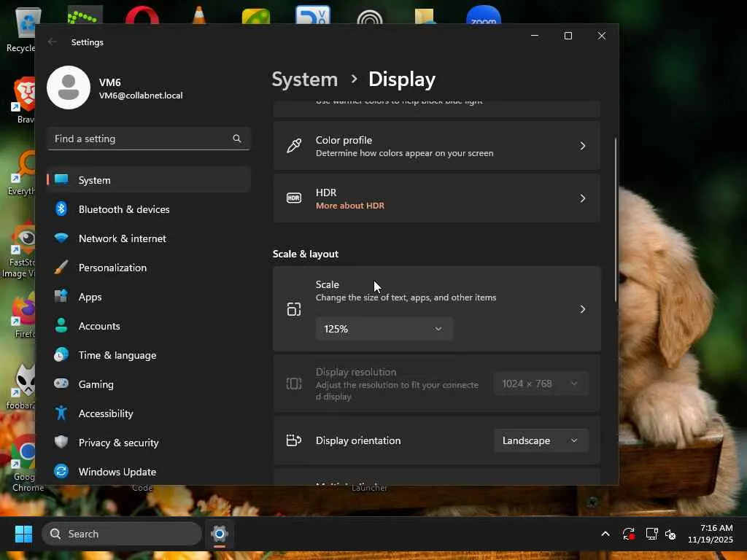Focus the Find a setting search box
Viewport: 747px width, 560px height.
coord(149,139)
